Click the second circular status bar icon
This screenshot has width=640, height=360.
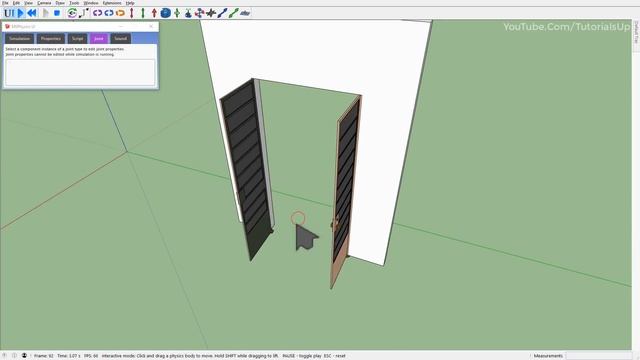14,356
